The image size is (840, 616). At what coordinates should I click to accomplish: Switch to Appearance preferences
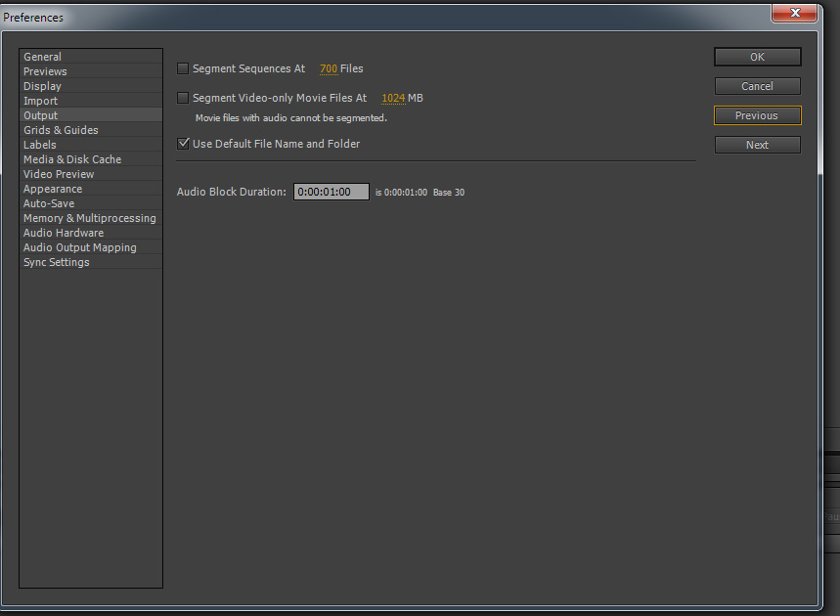click(x=91, y=189)
